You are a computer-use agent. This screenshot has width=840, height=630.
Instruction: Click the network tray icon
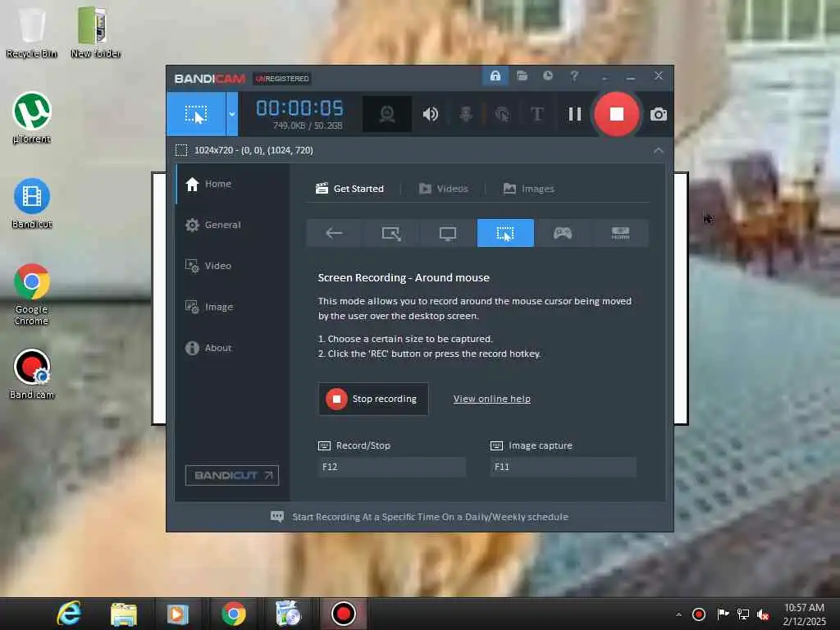742,614
